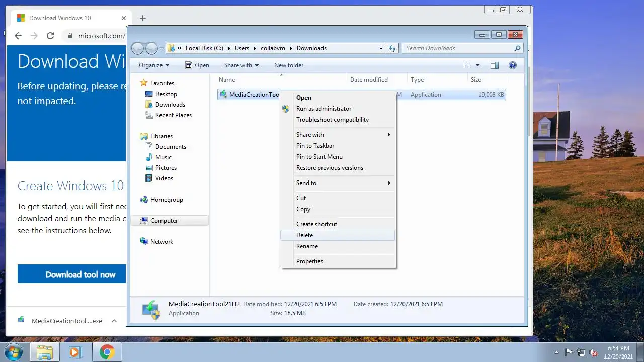Click muted volume tray icon

[593, 352]
